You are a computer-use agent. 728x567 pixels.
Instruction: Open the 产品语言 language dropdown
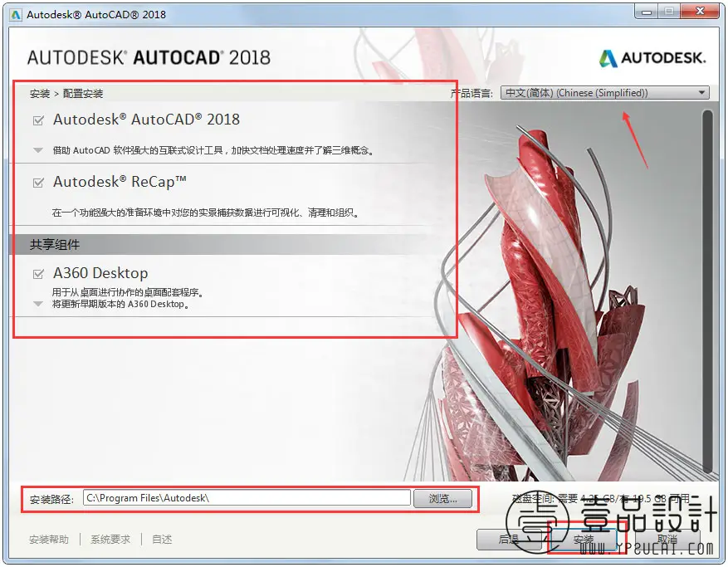pos(605,93)
